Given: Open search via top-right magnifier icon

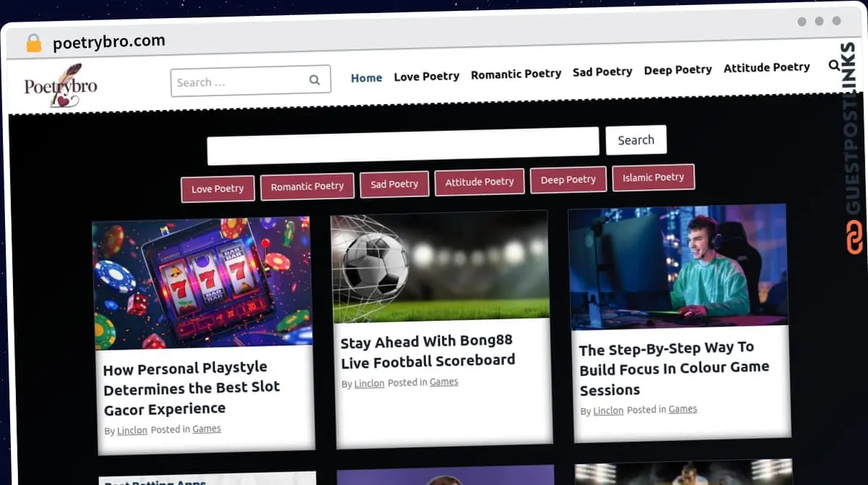Looking at the screenshot, I should (x=834, y=66).
